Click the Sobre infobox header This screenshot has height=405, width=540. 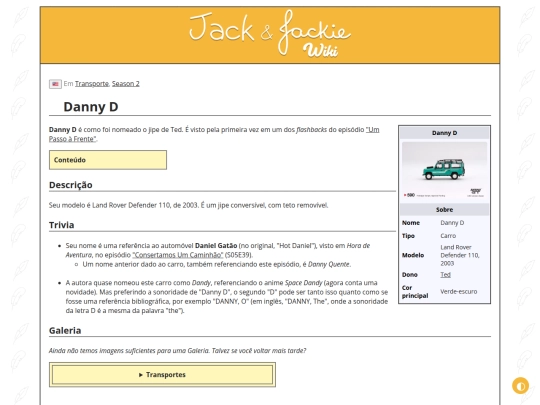coord(444,209)
